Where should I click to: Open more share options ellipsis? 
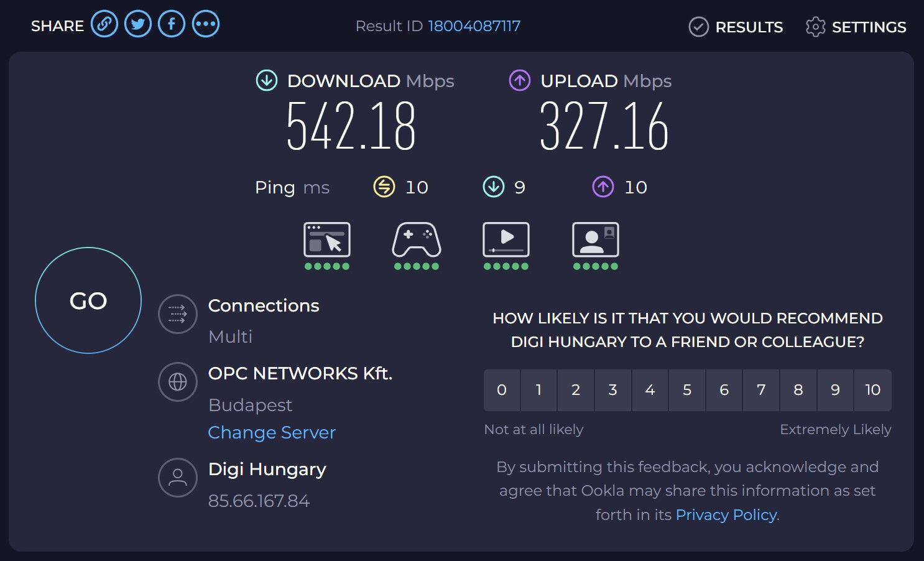[x=206, y=25]
